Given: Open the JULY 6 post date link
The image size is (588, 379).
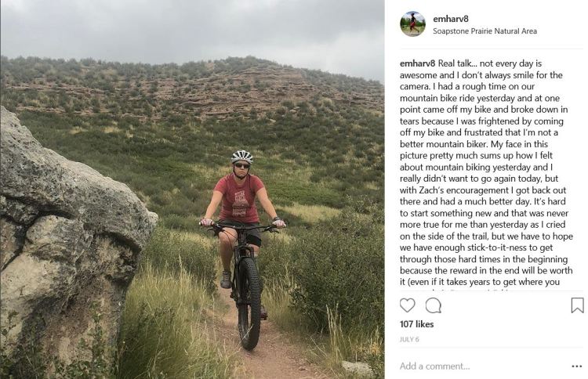Looking at the screenshot, I should pos(410,341).
